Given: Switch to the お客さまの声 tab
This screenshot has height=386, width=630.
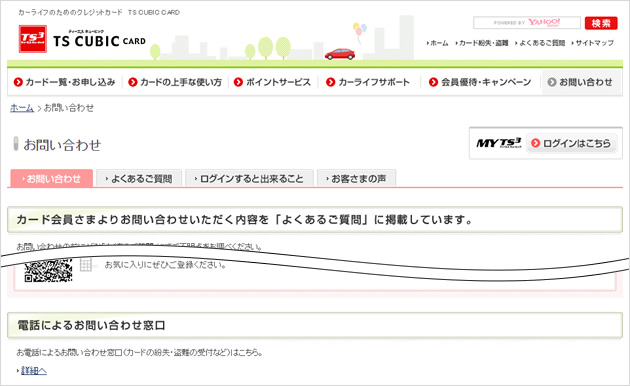Looking at the screenshot, I should 356,178.
